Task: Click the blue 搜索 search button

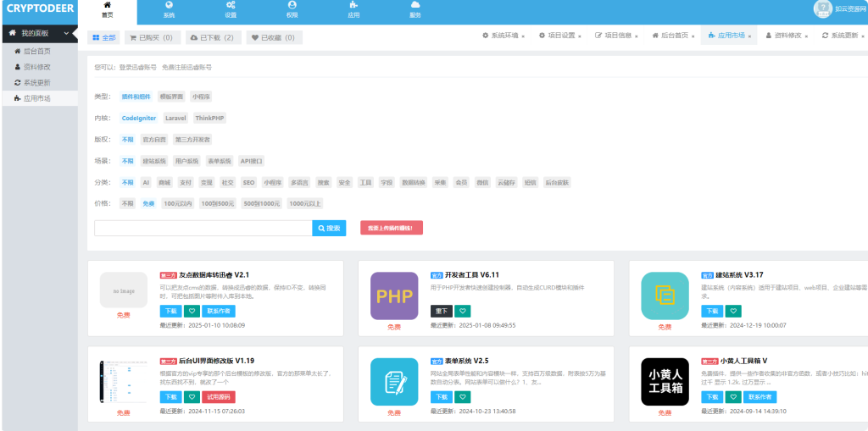Action: (x=329, y=228)
